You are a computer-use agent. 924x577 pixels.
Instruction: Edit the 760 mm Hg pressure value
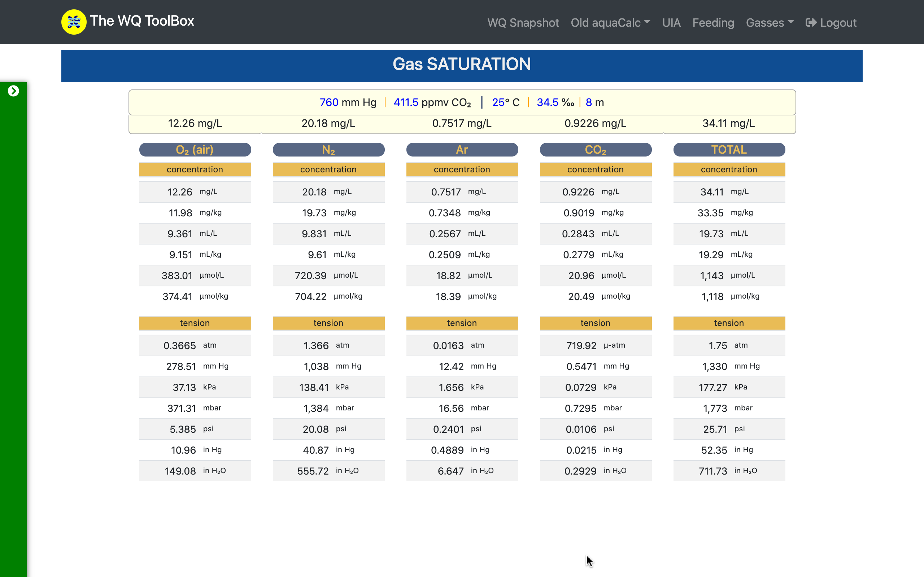tap(329, 102)
